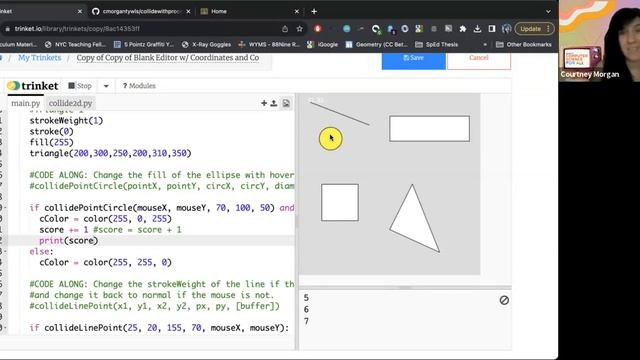Screen dimensions: 640x360
Task: Expand the bookmarks overflow chevron
Action: 485,44
